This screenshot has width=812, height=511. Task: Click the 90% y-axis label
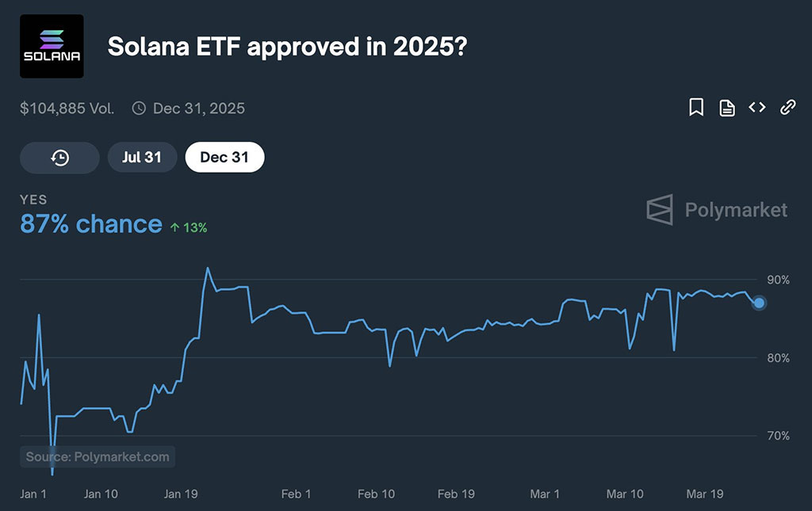pyautogui.click(x=778, y=280)
